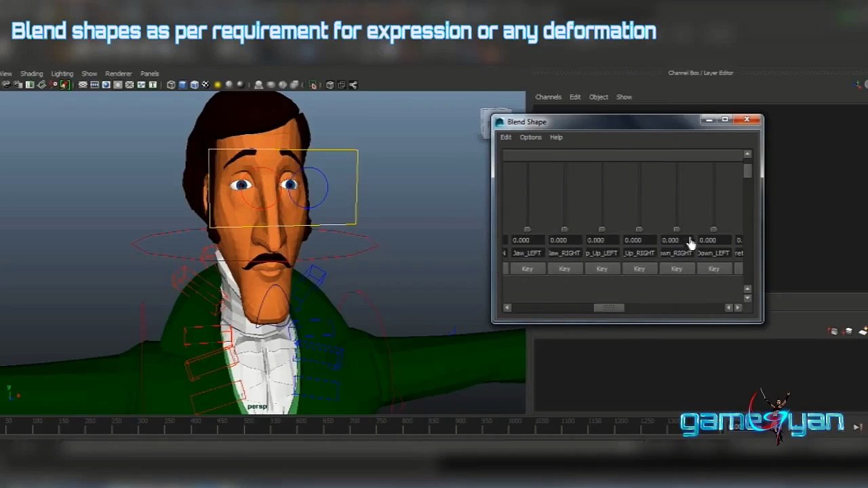Click the Blend Shape window title bar icon
Image resolution: width=868 pixels, height=488 pixels.
[x=500, y=122]
